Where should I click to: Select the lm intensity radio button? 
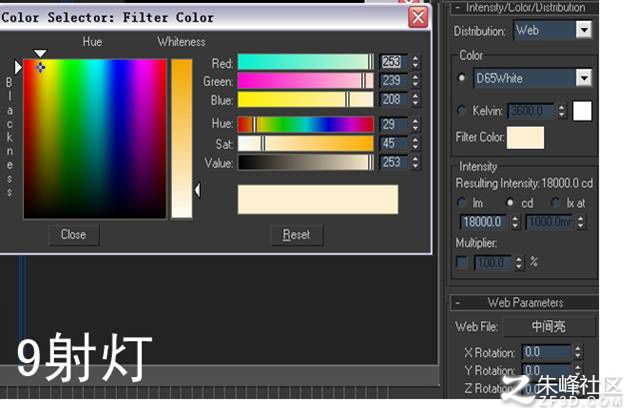461,203
